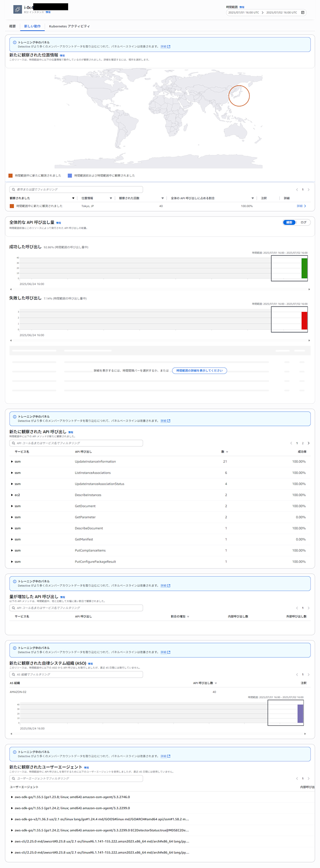Click the EC2 instance resource icon

(18, 9)
